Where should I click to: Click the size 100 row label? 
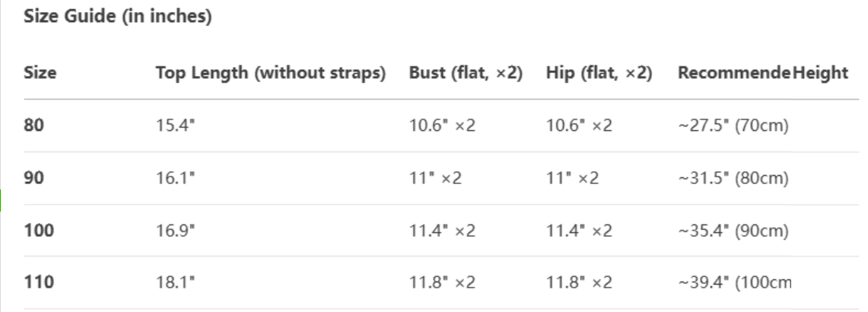click(39, 231)
